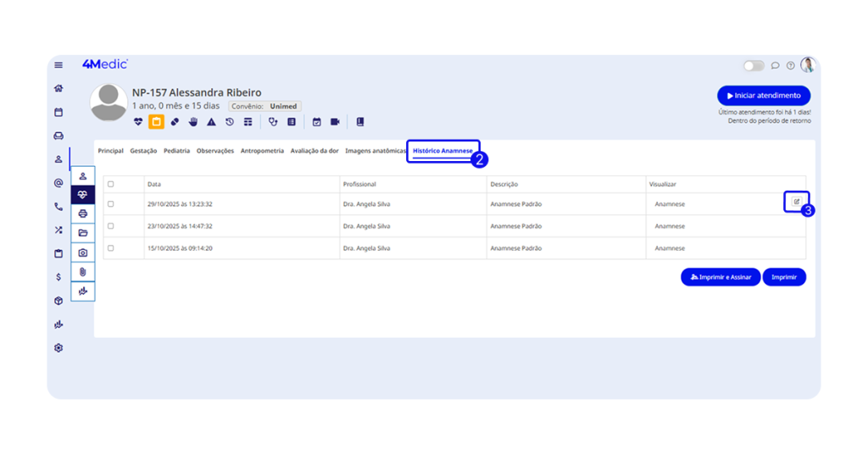The image size is (868, 455).
Task: Switch to the Antropometria tab
Action: point(262,151)
